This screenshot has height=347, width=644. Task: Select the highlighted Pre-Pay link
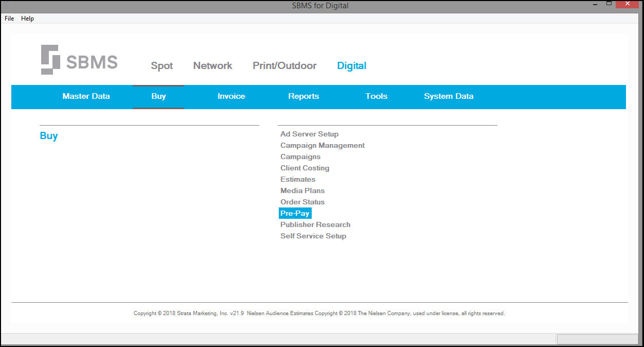tap(295, 213)
